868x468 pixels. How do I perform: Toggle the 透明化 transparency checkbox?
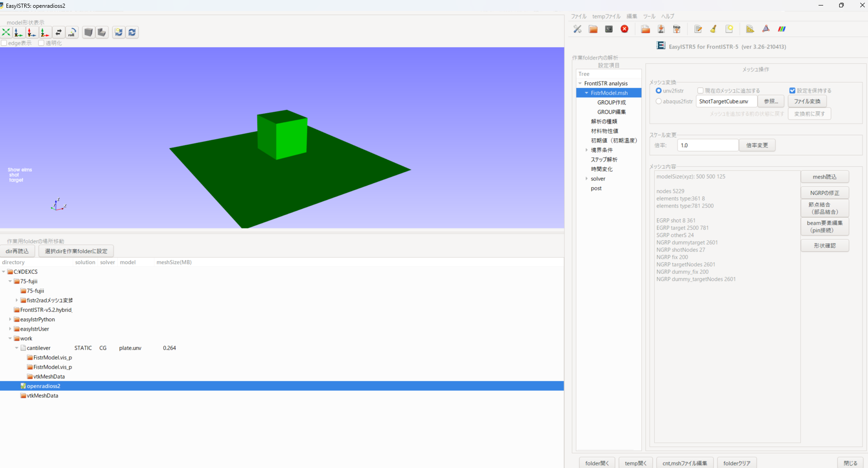click(41, 43)
